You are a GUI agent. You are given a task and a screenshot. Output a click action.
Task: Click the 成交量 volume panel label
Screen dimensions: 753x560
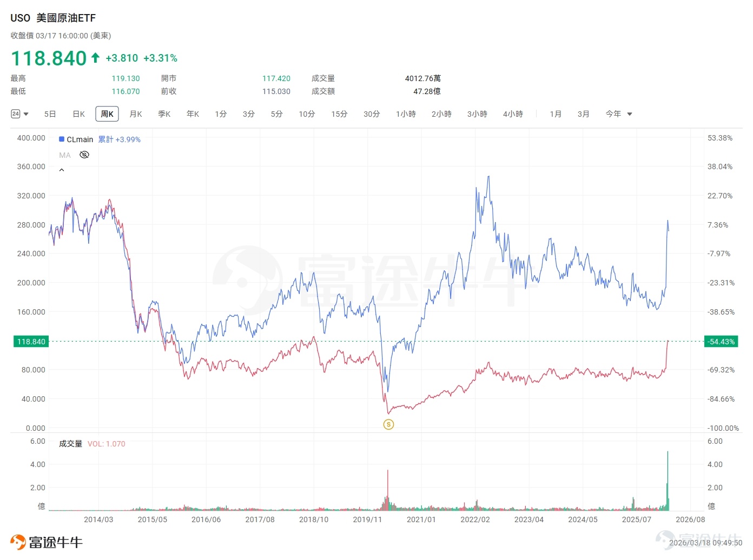point(71,444)
